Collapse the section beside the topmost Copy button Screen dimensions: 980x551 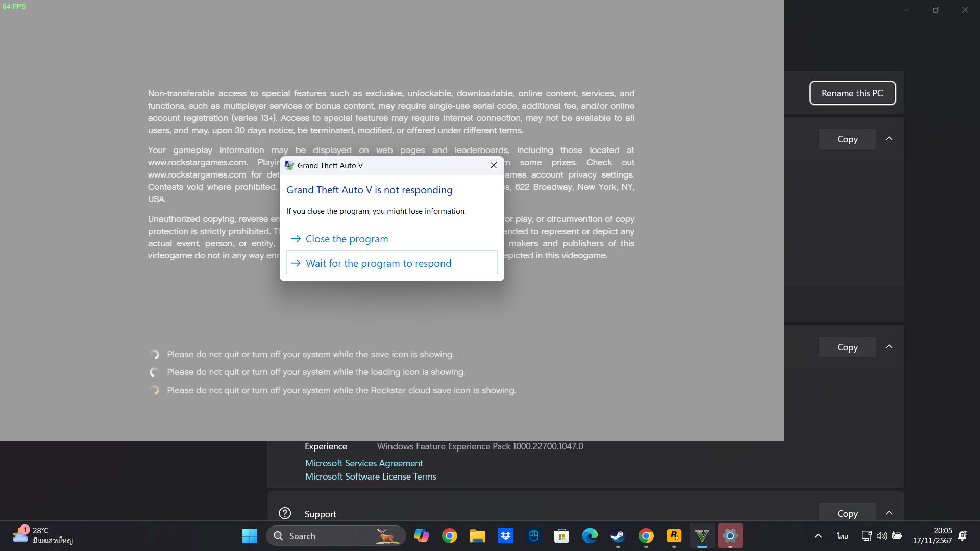click(x=889, y=139)
